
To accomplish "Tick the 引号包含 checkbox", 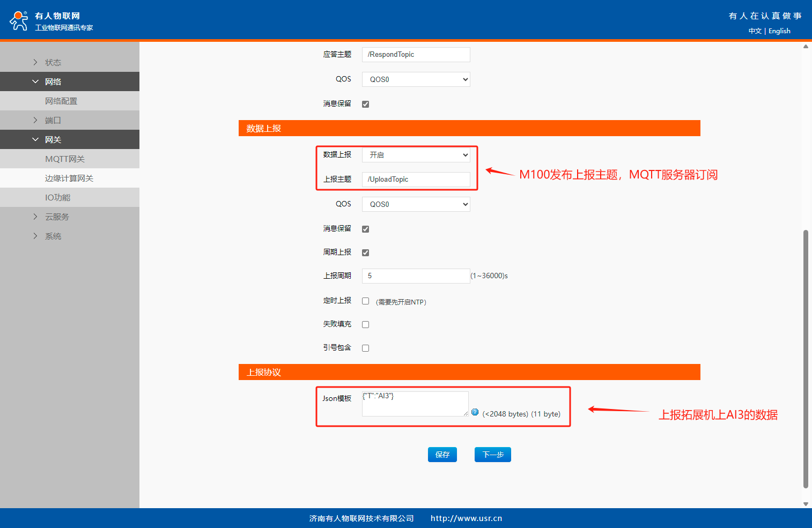I will tap(365, 348).
